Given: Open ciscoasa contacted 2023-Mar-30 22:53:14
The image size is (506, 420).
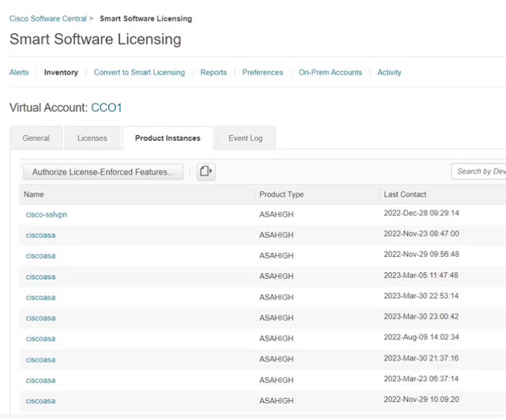Looking at the screenshot, I should pos(40,297).
